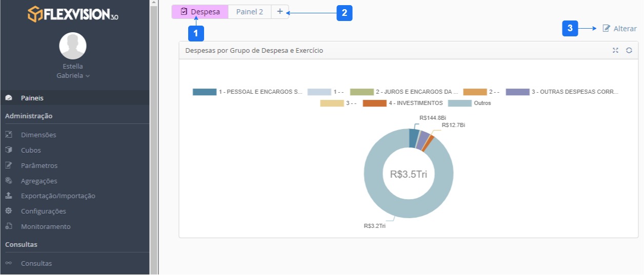Click the Configurações gear icon
Viewport: 644px width, 275px height.
pos(9,211)
